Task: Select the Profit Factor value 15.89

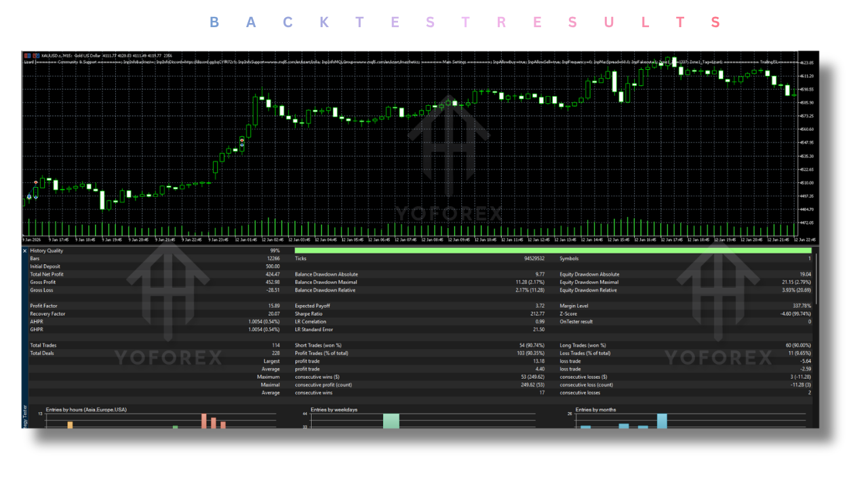Action: pyautogui.click(x=274, y=306)
